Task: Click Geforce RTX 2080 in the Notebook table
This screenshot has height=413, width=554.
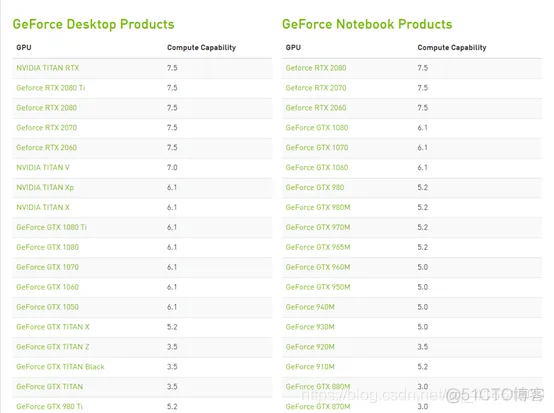Action: tap(316, 68)
